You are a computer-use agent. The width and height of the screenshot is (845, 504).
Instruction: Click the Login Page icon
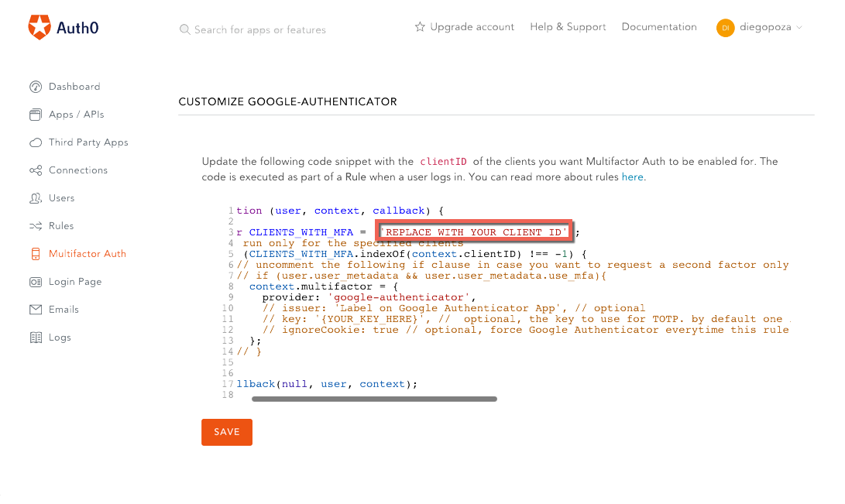click(x=36, y=282)
